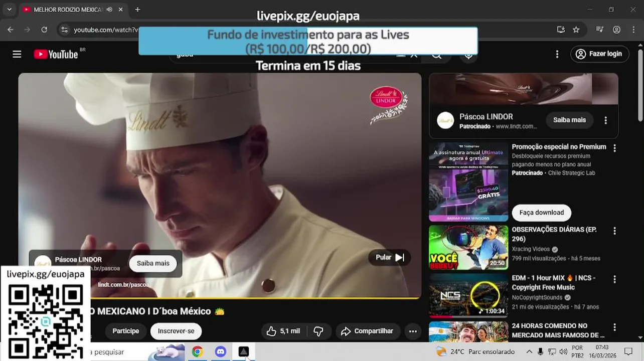
Task: Show hidden system tray icons
Action: click(529, 352)
